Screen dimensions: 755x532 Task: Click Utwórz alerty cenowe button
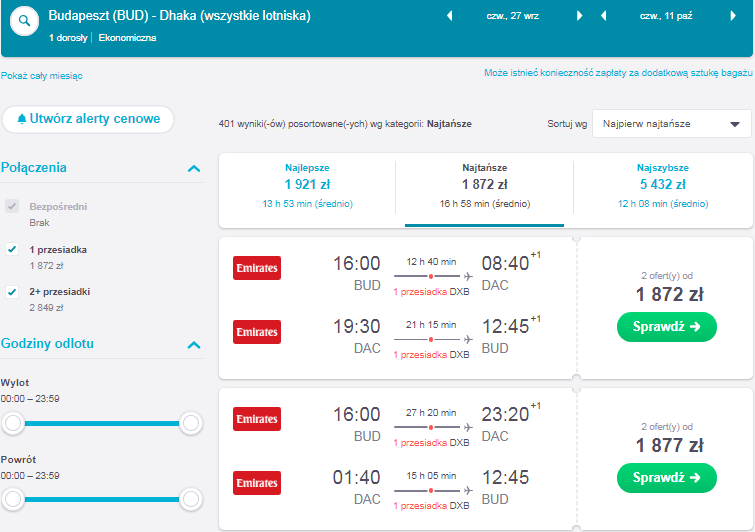(88, 119)
